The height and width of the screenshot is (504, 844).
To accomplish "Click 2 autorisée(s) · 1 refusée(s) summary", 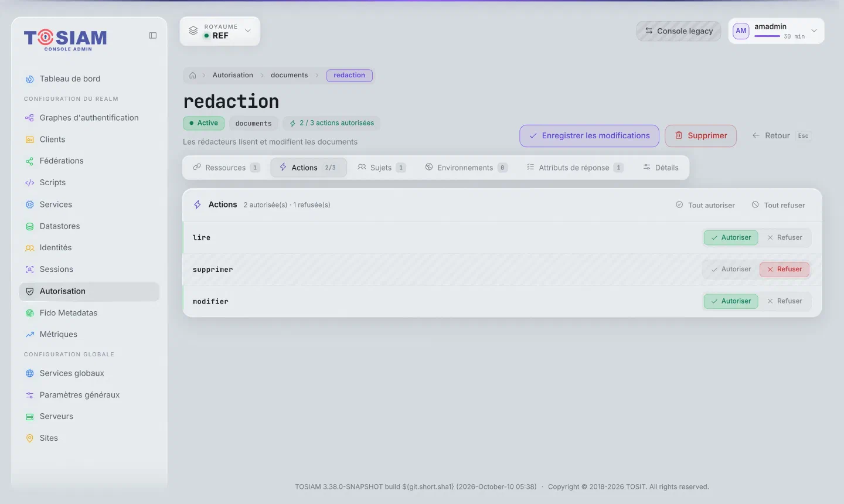I will [287, 205].
